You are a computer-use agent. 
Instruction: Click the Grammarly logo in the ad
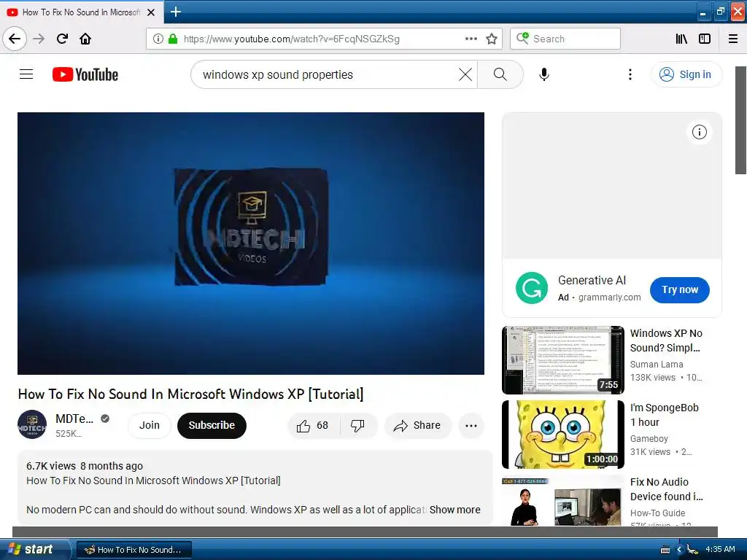coord(532,288)
